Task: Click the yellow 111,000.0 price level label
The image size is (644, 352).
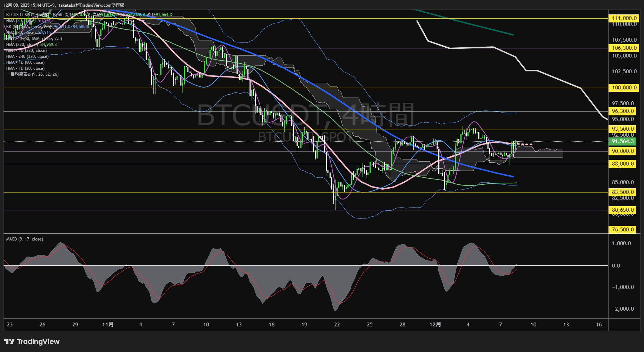Action: [624, 18]
